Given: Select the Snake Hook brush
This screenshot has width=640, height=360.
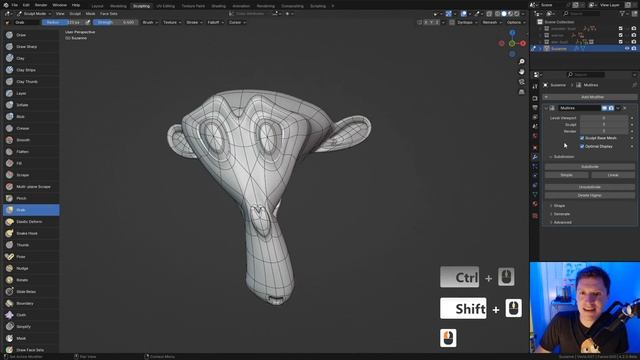Looking at the screenshot, I should (31, 233).
